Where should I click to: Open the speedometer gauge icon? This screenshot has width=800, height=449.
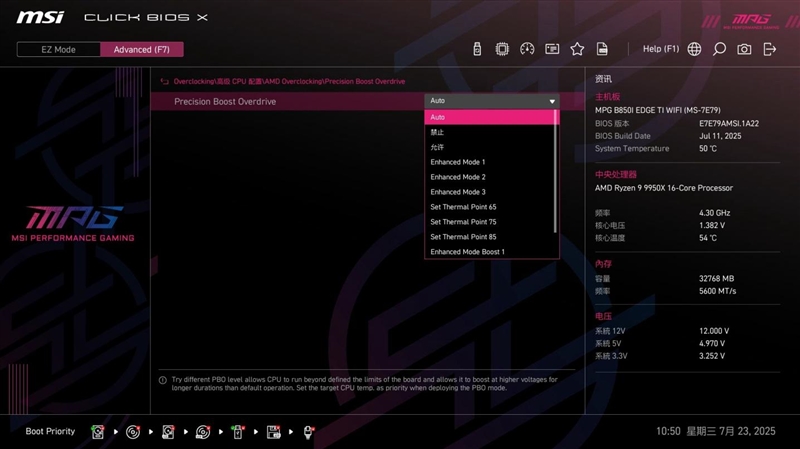pos(527,49)
